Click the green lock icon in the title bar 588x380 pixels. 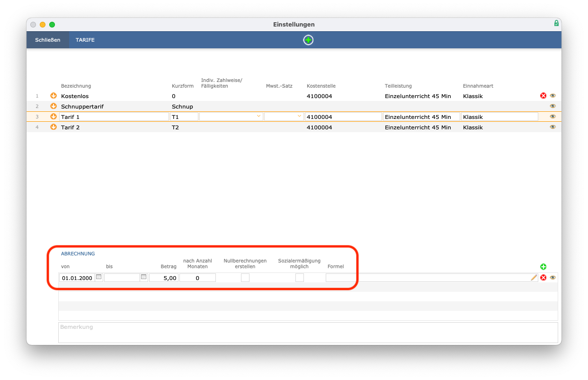(556, 23)
